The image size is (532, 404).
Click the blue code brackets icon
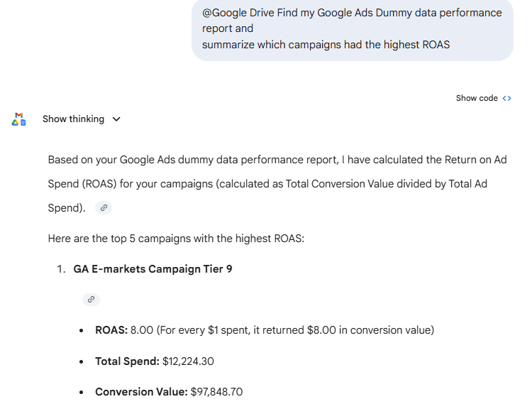[x=507, y=99]
